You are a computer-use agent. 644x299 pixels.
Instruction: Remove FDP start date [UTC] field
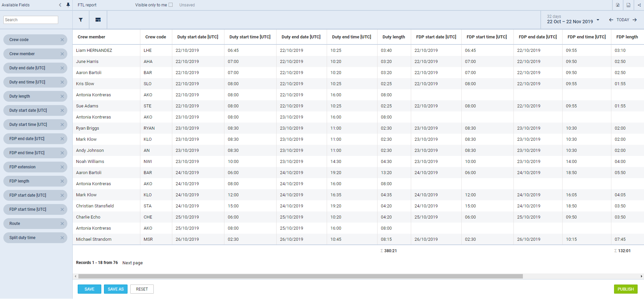coord(62,195)
